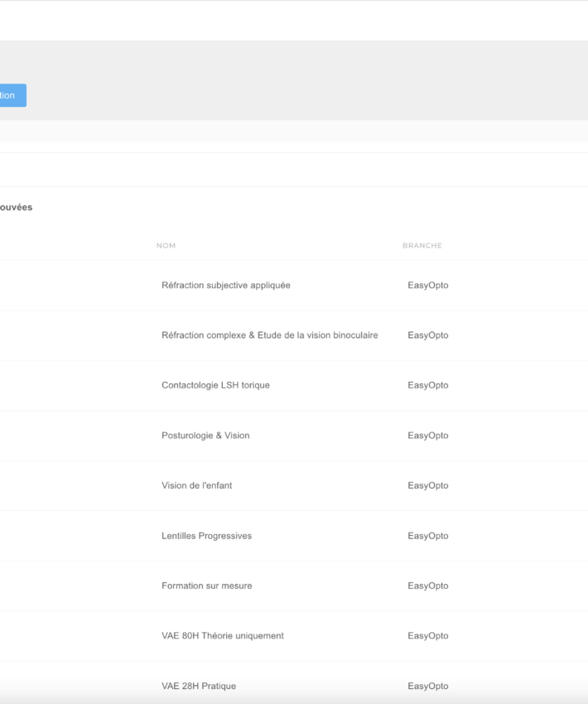Click EasyOpto branch for Réfraction subjective appliquée
588x704 pixels.
pos(428,286)
